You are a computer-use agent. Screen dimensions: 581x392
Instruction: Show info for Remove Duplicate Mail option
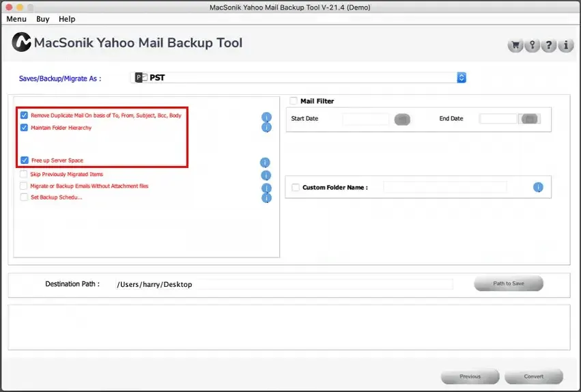[266, 117]
